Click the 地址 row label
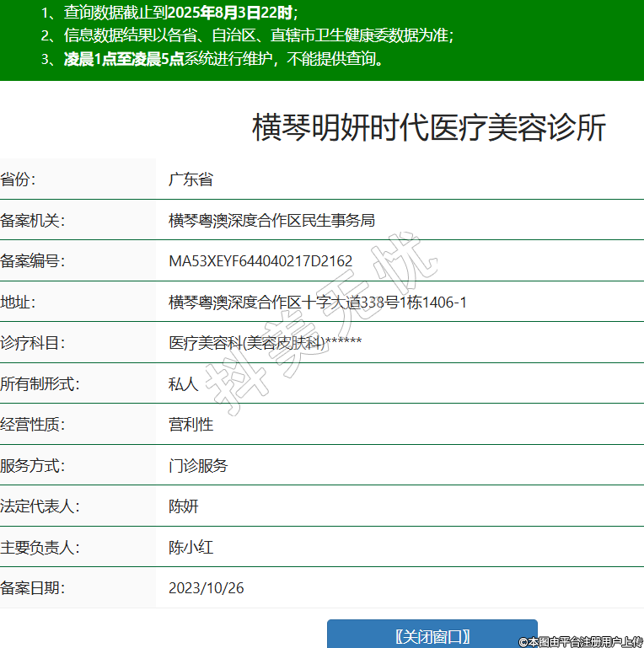This screenshot has width=644, height=648. (x=19, y=302)
